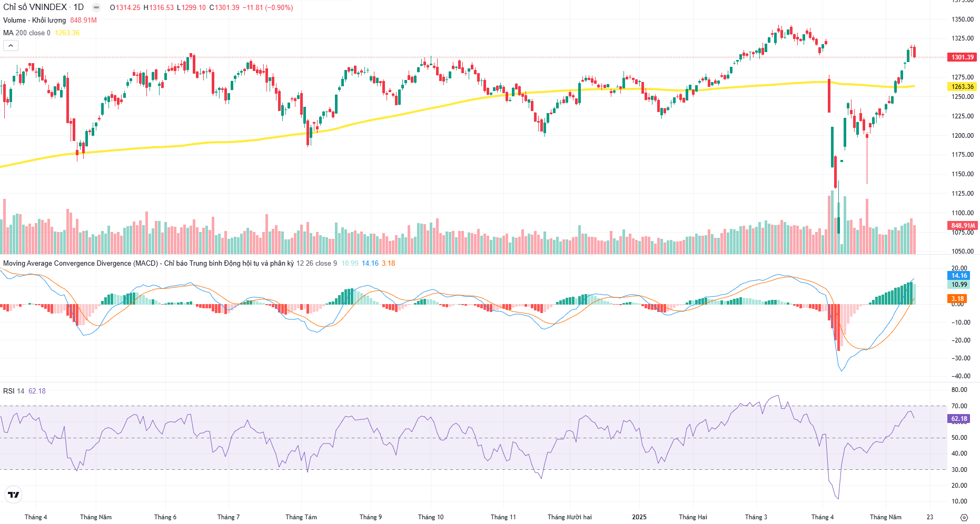
Task: Click the Tháng 6 time axis label
Action: click(x=165, y=517)
